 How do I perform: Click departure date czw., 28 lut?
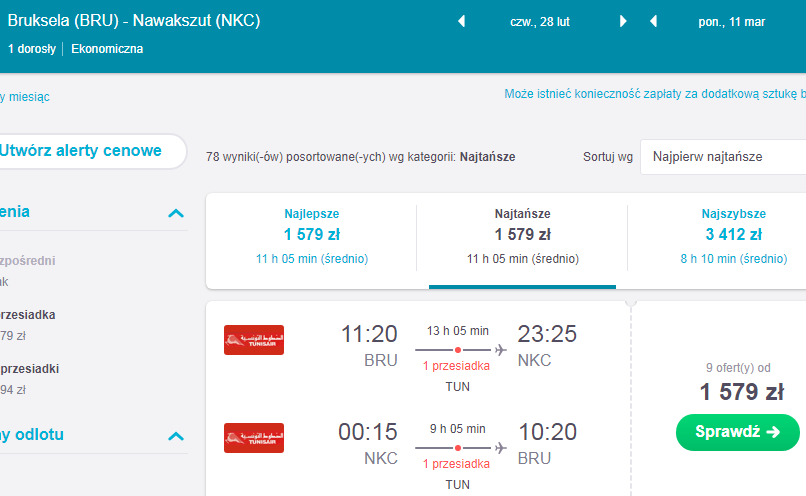pos(540,22)
